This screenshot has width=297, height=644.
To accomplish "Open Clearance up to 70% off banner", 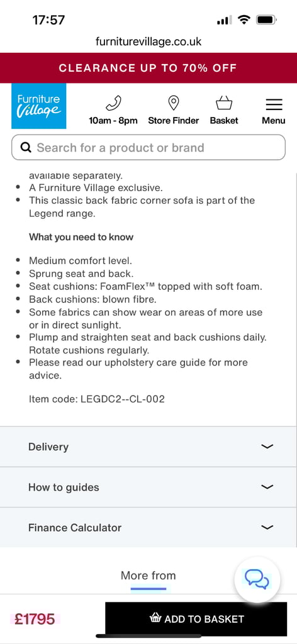I will coord(148,68).
